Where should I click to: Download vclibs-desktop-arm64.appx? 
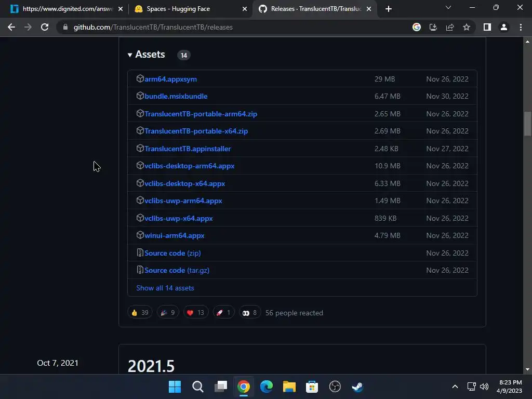189,166
